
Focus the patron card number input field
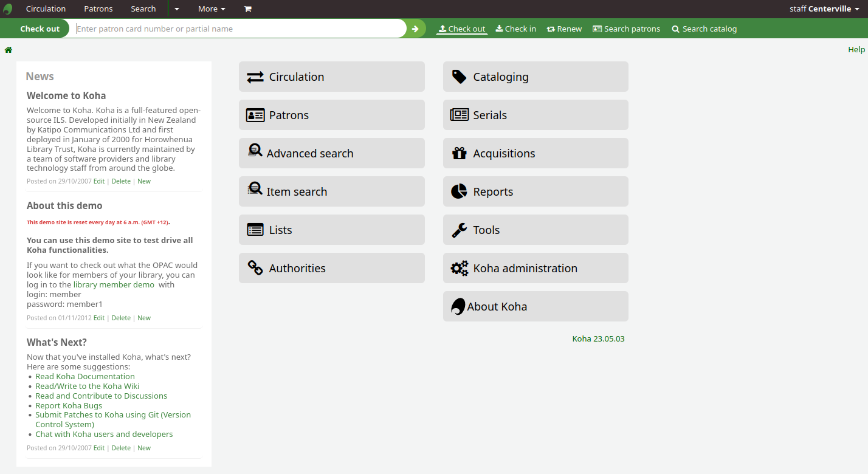tap(239, 29)
